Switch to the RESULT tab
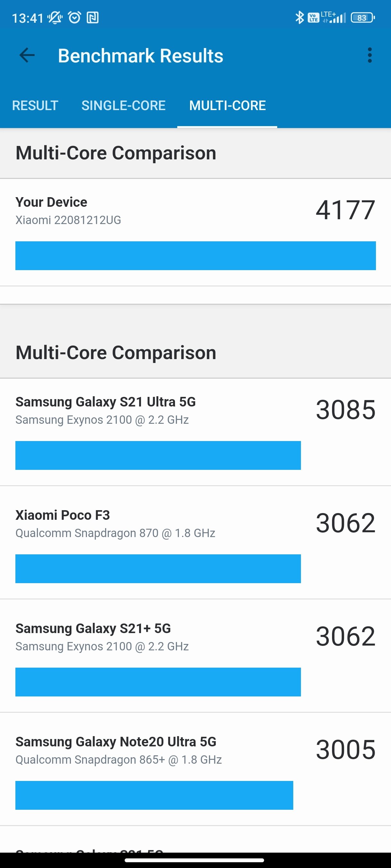Screen dimensions: 391x868 [35, 106]
